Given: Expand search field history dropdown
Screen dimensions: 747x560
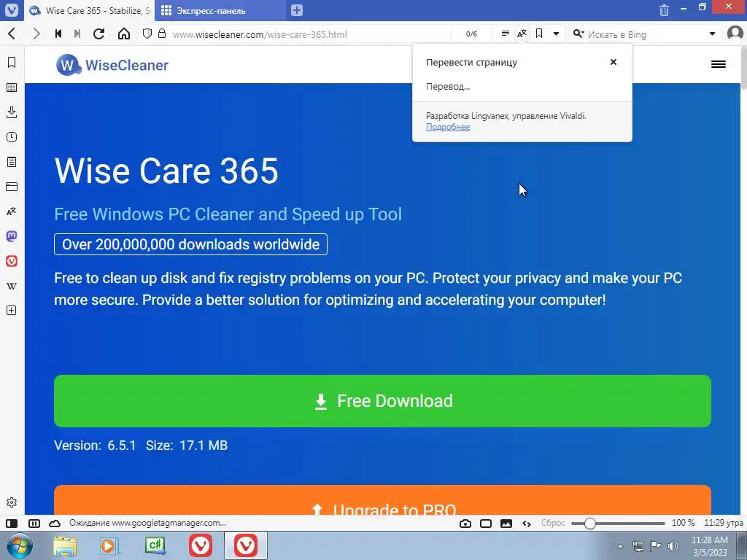Looking at the screenshot, I should (x=712, y=34).
